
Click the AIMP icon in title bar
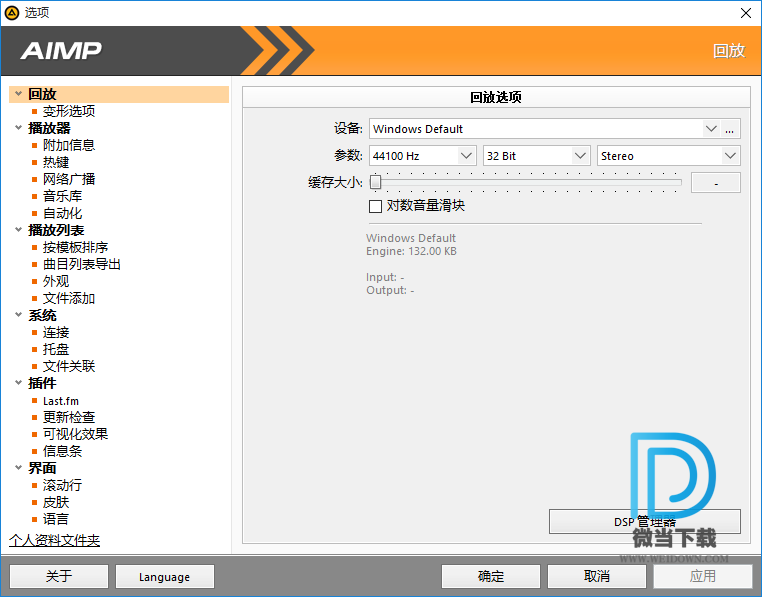[x=12, y=13]
